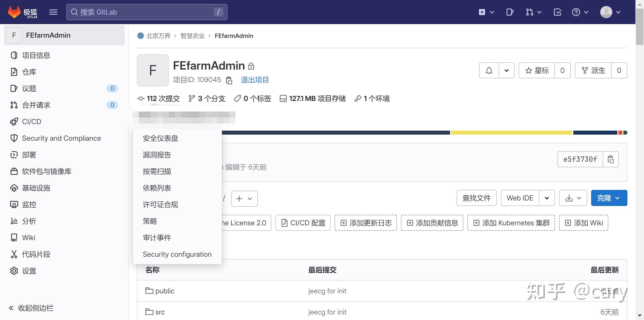This screenshot has width=644, height=320.
Task: Copy commit SHA e5f3730f
Action: point(611,159)
